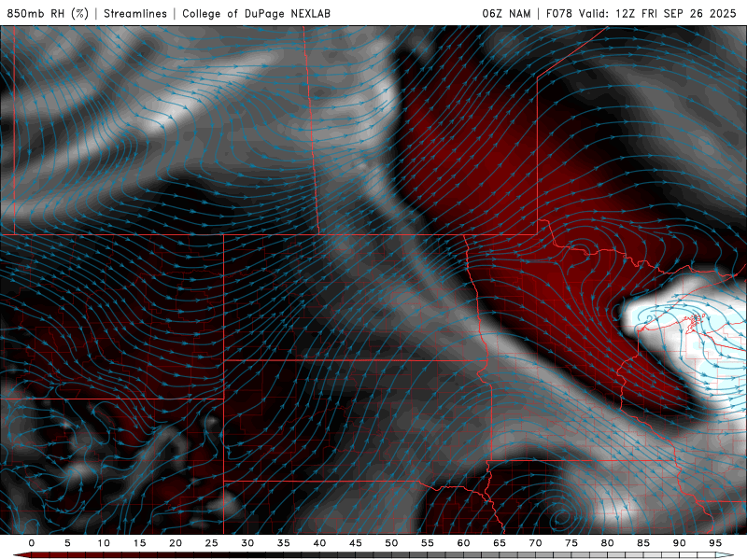Click the "70" colorbar tick label
Image resolution: width=747 pixels, height=560 pixels.
tap(535, 543)
